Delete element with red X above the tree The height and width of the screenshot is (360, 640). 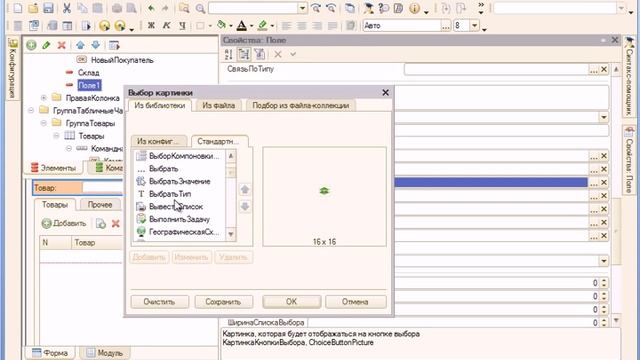(62, 45)
